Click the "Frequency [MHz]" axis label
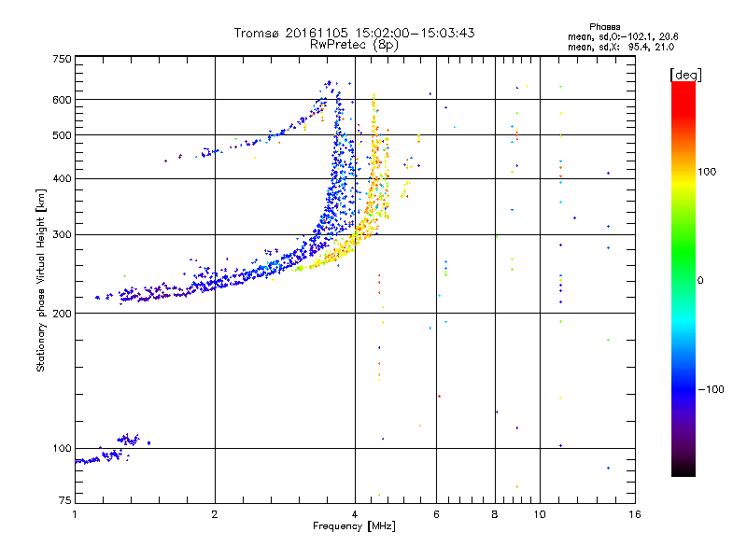The height and width of the screenshot is (560, 747). [x=354, y=526]
